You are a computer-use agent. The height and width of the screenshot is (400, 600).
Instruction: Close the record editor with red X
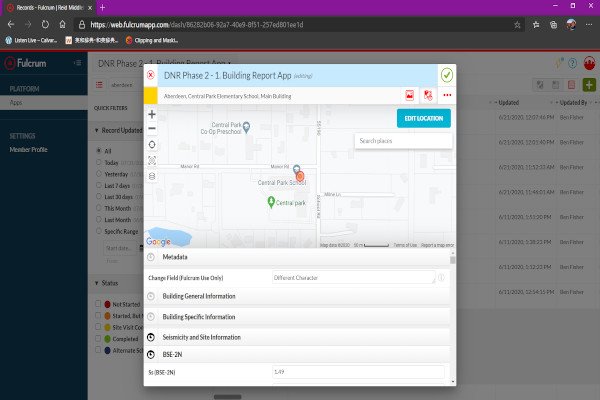click(151, 75)
